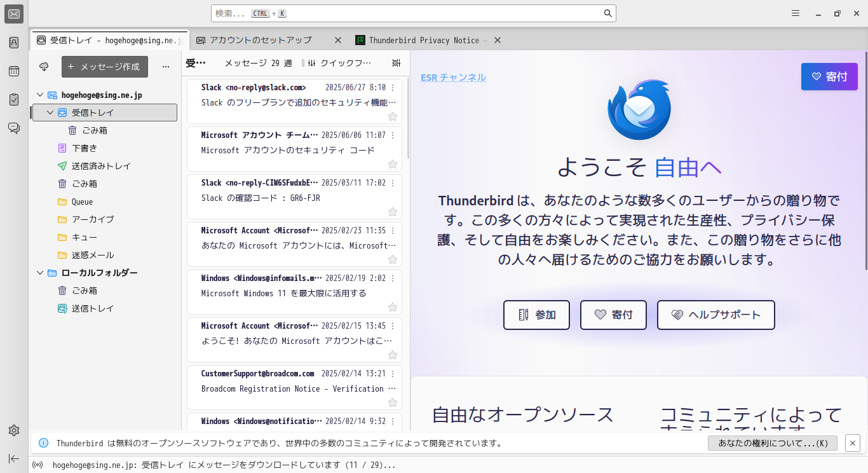Viewport: 868px width, 473px height.
Task: Open message list display options icon
Action: (397, 63)
